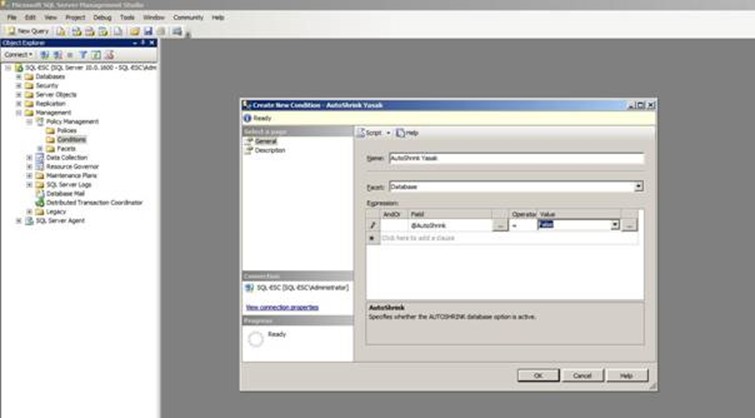Viewport: 755px width, 418px height.
Task: Click the Help toolbar button in the dialog
Action: (x=407, y=133)
